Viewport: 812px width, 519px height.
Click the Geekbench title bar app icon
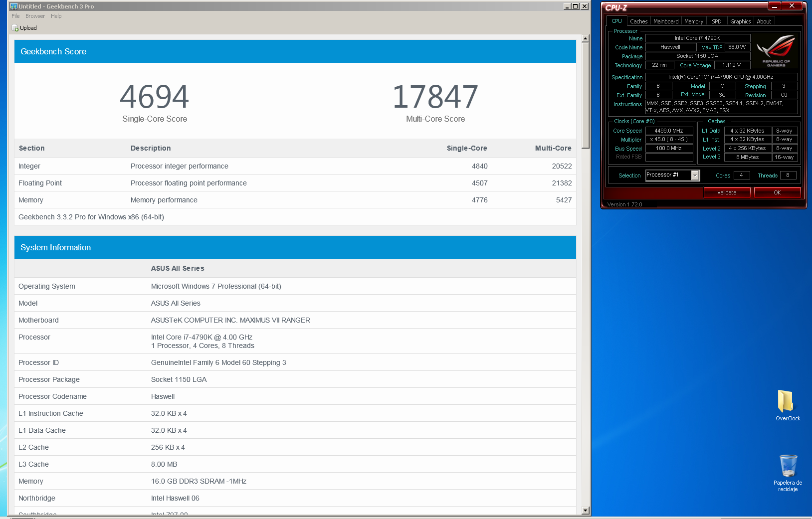pyautogui.click(x=13, y=6)
